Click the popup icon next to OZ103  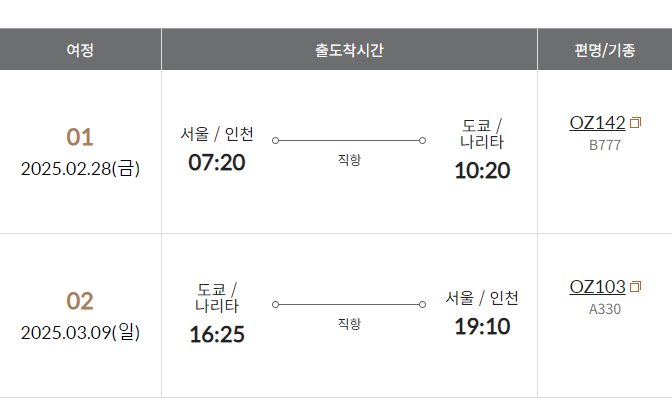coord(636,287)
